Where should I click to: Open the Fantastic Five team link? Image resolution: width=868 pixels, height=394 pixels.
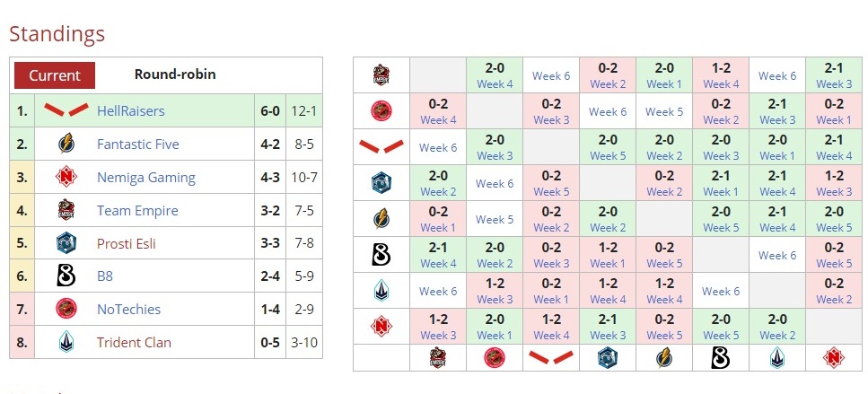click(x=137, y=144)
